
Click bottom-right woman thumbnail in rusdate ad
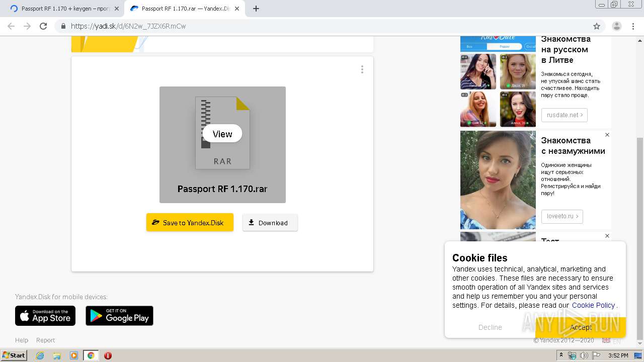pyautogui.click(x=518, y=109)
